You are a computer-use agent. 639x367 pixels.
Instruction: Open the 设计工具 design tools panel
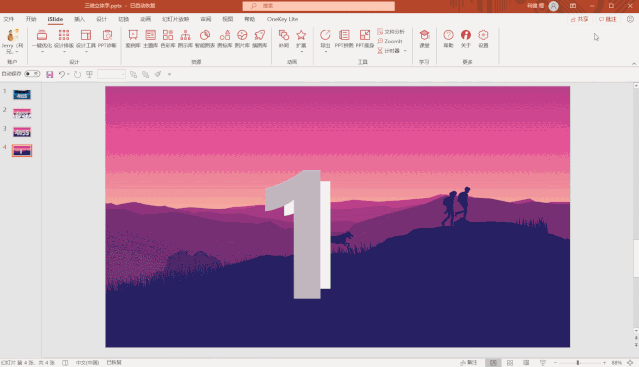tap(86, 39)
